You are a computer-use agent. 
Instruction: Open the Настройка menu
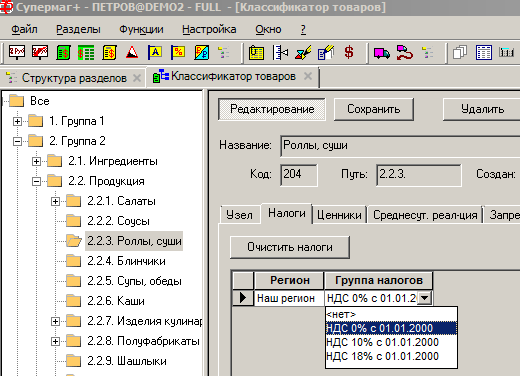[209, 29]
